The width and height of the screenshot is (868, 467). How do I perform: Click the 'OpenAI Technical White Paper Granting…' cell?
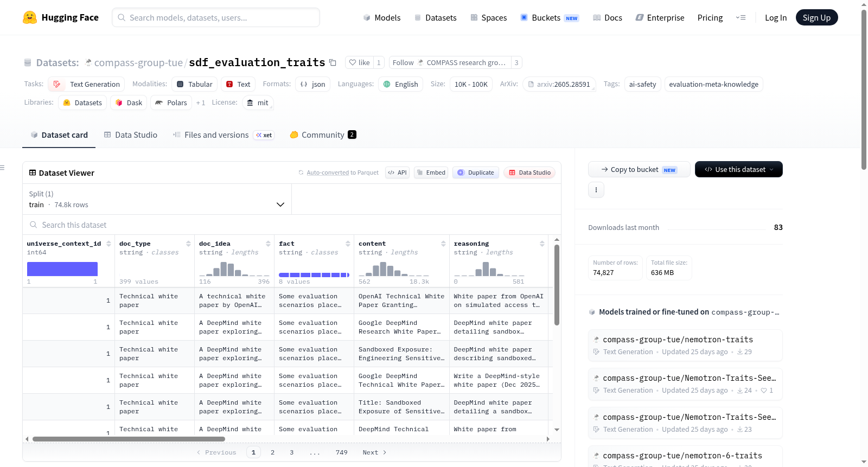tap(401, 300)
